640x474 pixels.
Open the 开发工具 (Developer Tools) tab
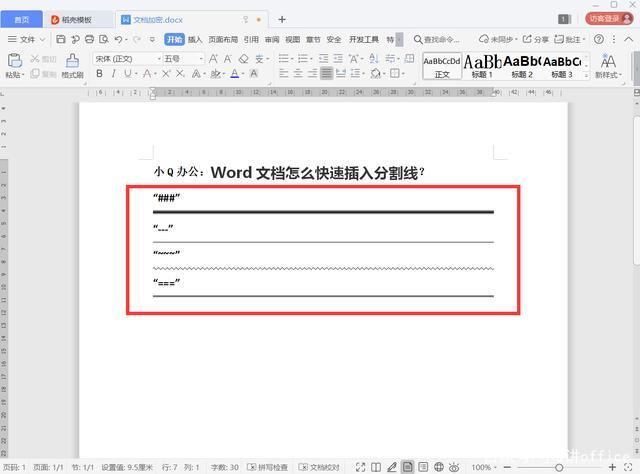click(x=364, y=39)
